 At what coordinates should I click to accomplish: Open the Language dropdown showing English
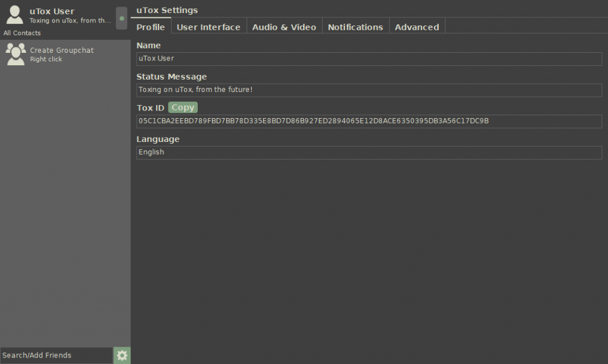(369, 153)
